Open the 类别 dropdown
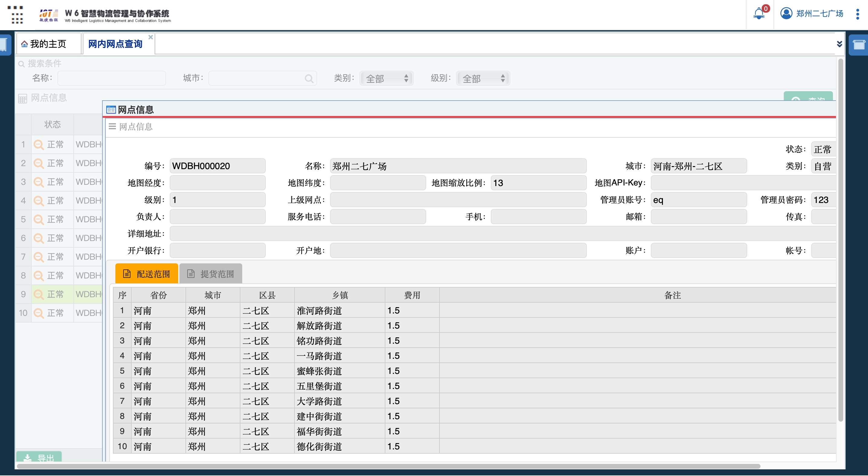The height and width of the screenshot is (476, 868). pos(387,79)
